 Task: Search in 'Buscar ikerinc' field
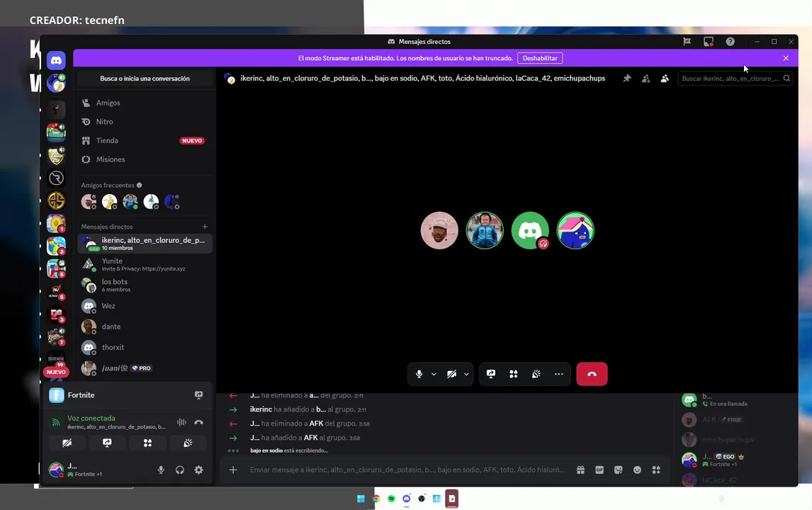click(735, 79)
